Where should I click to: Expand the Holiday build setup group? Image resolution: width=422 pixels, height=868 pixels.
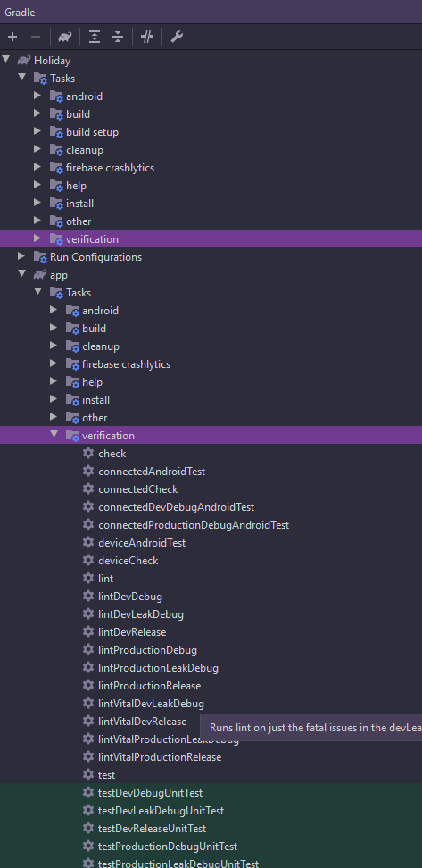[x=37, y=131]
